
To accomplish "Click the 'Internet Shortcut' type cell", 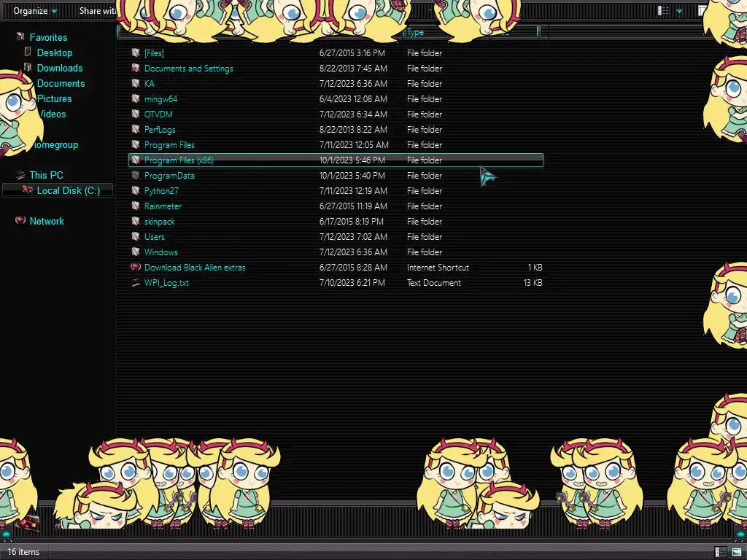I will [438, 268].
